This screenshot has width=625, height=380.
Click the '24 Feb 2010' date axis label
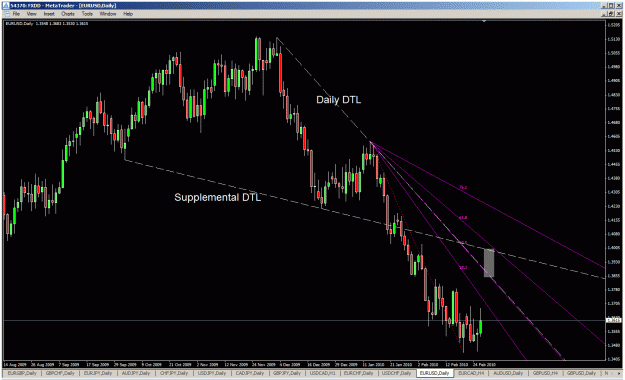click(x=484, y=364)
